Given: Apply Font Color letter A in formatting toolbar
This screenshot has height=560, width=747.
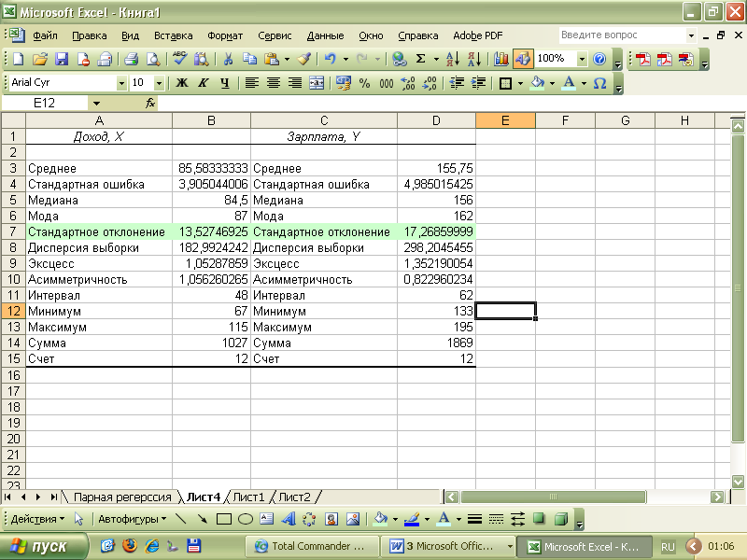Looking at the screenshot, I should 569,83.
